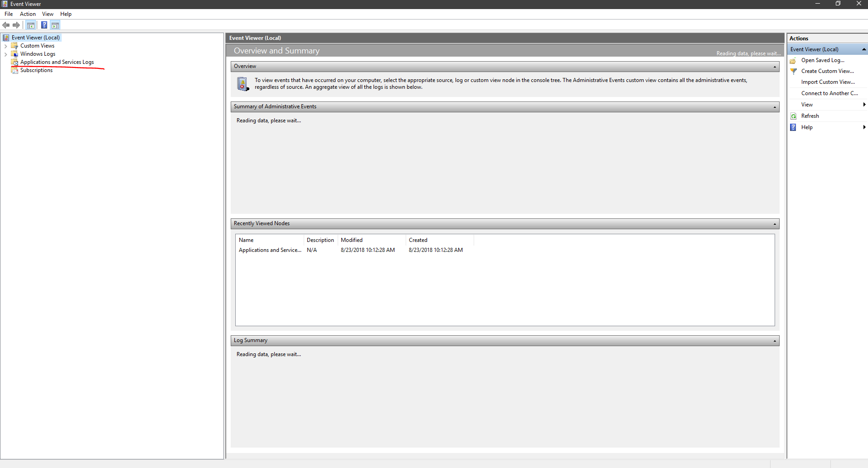The image size is (868, 468).
Task: Click the 'N/A' description cell
Action: coord(312,250)
